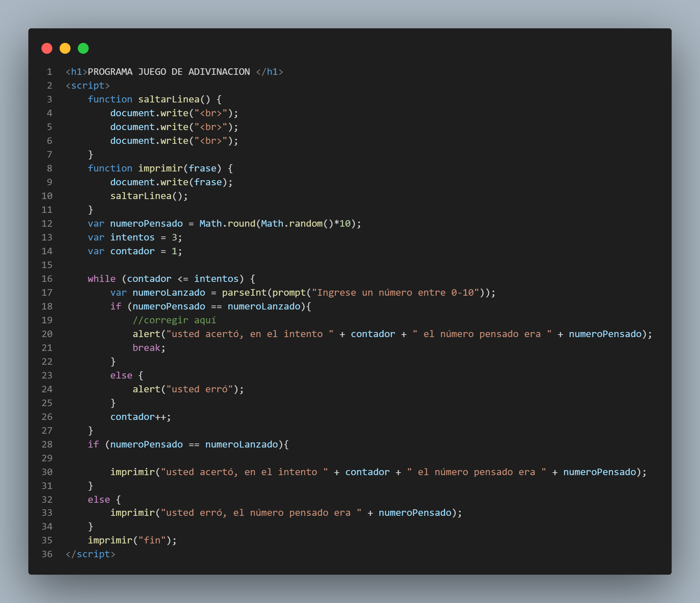Click 'alert("usted erró");' on line 24
The image size is (700, 603).
[x=188, y=389]
